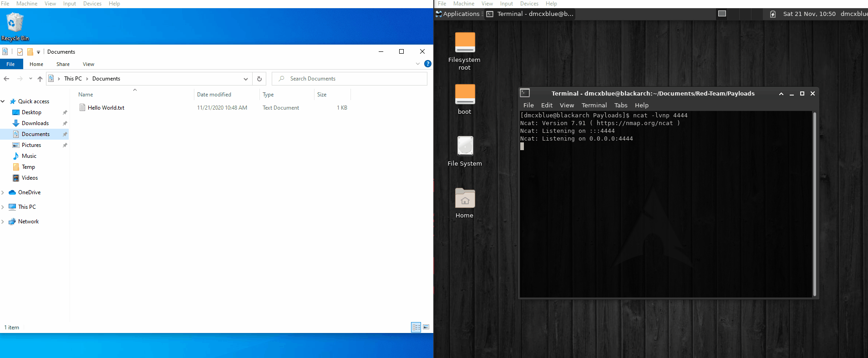This screenshot has height=358, width=868.
Task: Select the Hello World.txt file
Action: coord(106,108)
